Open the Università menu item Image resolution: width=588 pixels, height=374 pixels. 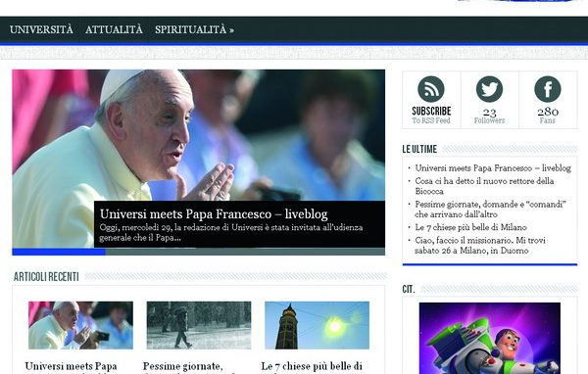pyautogui.click(x=41, y=29)
